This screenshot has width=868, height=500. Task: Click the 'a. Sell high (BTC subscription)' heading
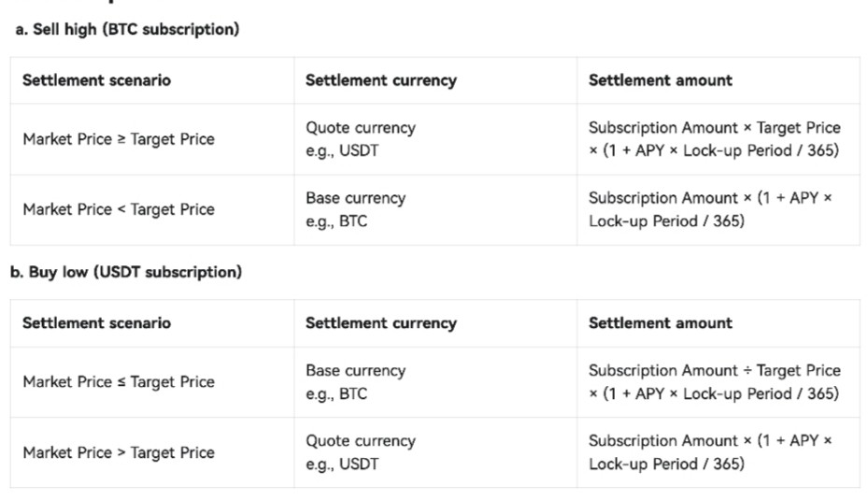(x=127, y=30)
